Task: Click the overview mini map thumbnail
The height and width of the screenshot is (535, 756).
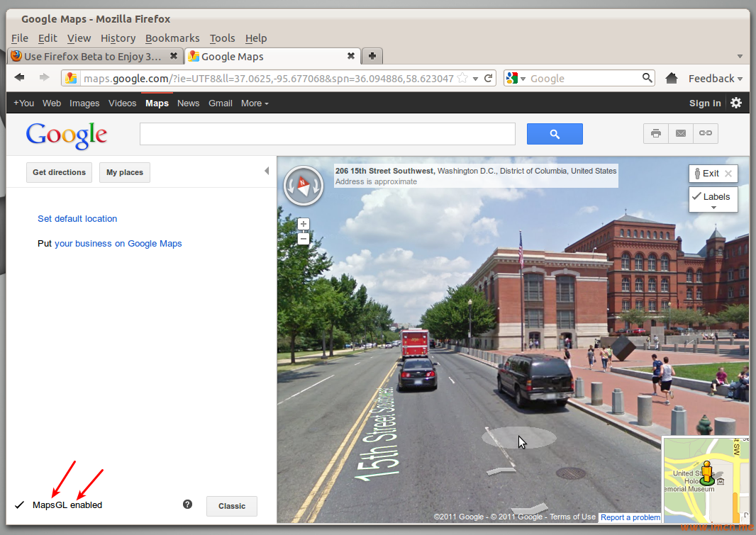Action: [x=706, y=480]
